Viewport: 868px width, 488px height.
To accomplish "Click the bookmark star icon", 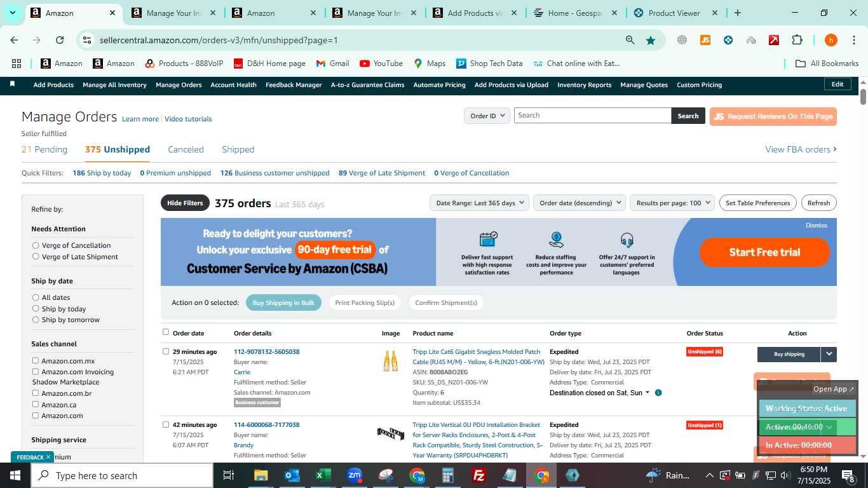I will [651, 40].
